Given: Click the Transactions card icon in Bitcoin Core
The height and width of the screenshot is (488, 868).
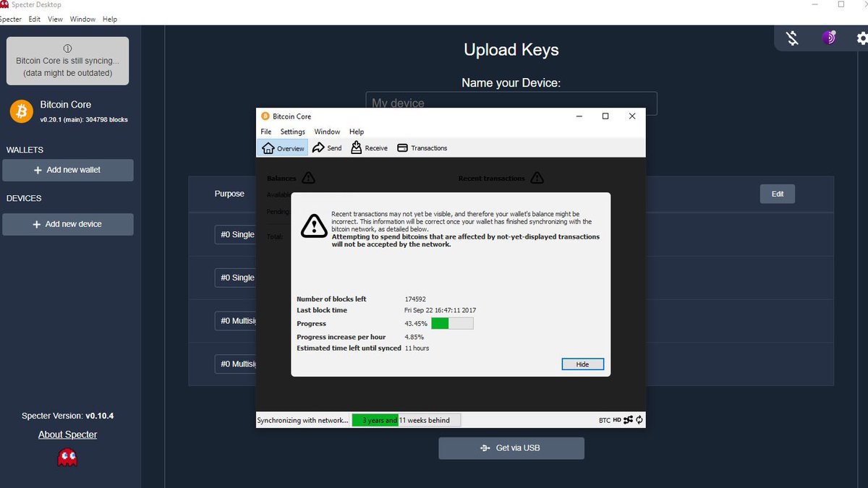Looking at the screenshot, I should 403,147.
